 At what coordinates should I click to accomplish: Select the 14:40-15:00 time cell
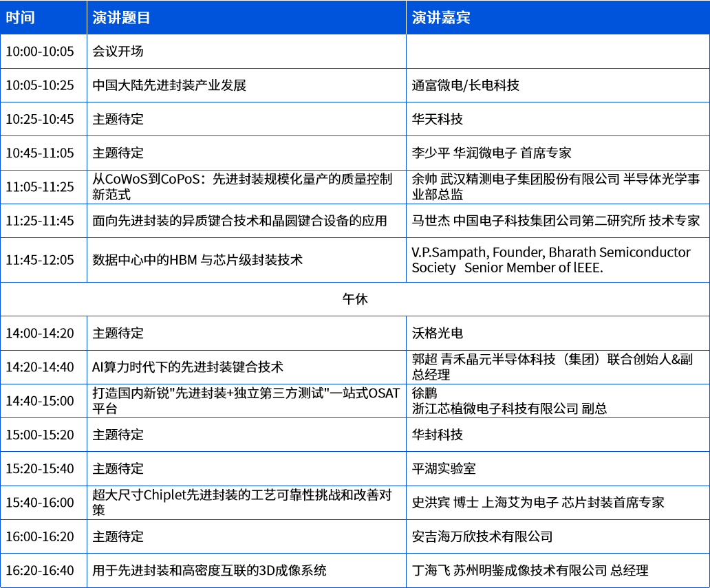(x=43, y=401)
